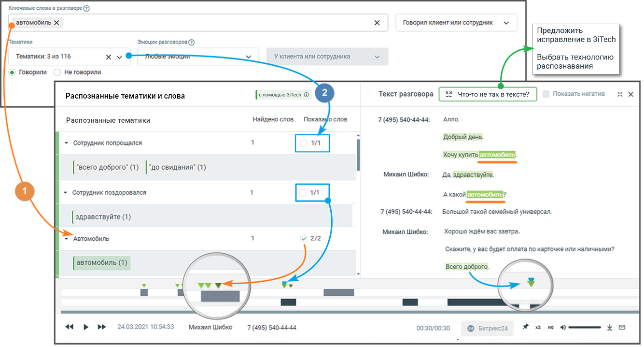Mute the player volume speaker icon

(x=563, y=327)
